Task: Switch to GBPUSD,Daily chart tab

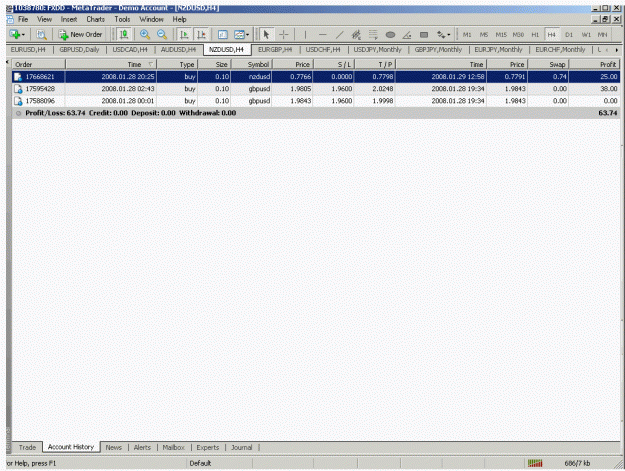Action: pyautogui.click(x=79, y=49)
